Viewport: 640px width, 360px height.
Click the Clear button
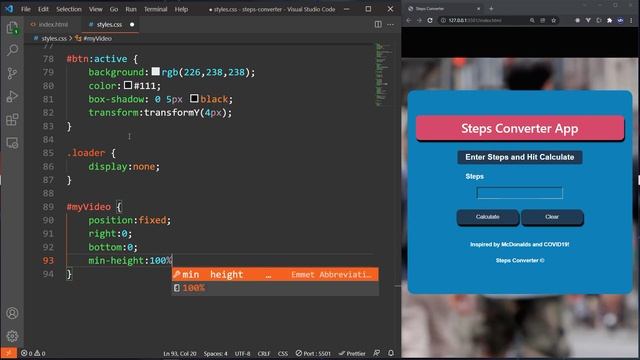pos(552,217)
